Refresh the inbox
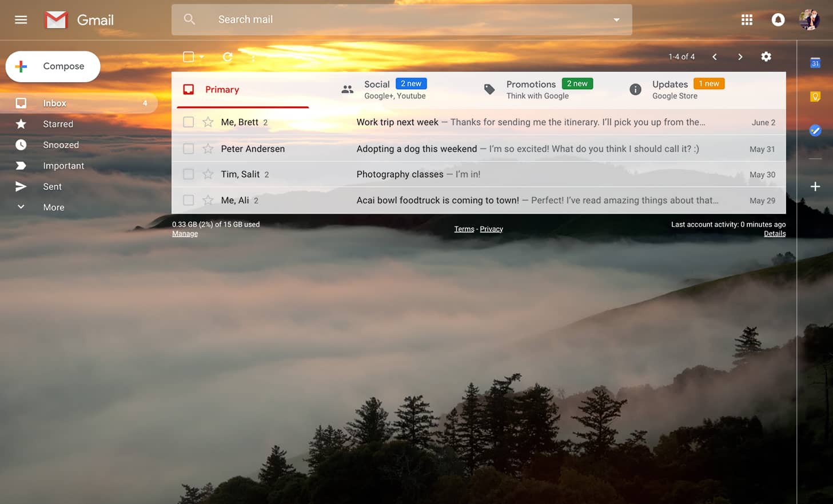 [228, 57]
